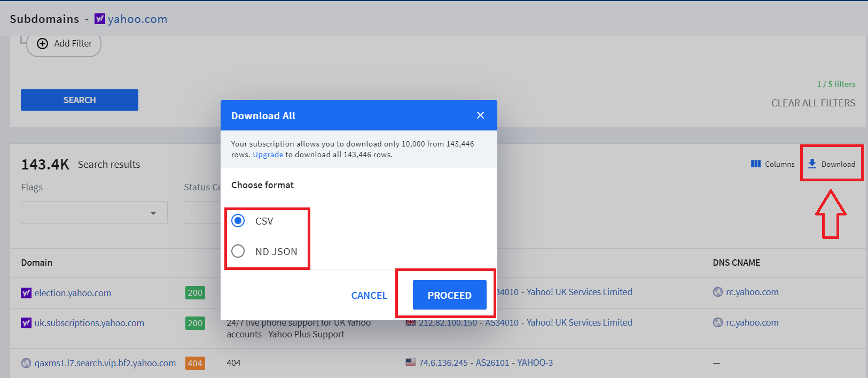
Task: Open 74.6.136.245 AS26101 YAHOO-3 link
Action: click(486, 362)
